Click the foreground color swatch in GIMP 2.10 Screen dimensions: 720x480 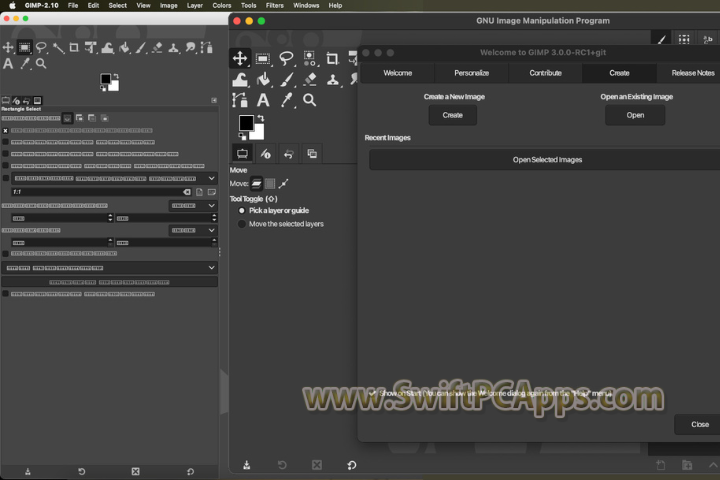coord(105,79)
